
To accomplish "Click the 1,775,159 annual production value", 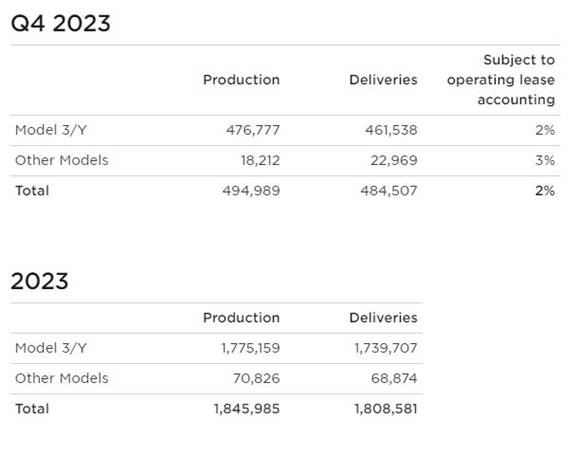I will coord(251,348).
